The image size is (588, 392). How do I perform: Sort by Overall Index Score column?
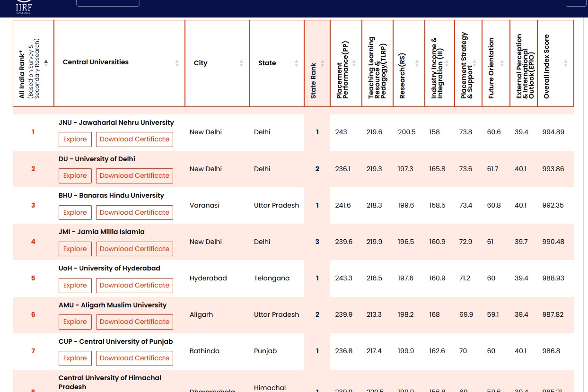tap(565, 63)
